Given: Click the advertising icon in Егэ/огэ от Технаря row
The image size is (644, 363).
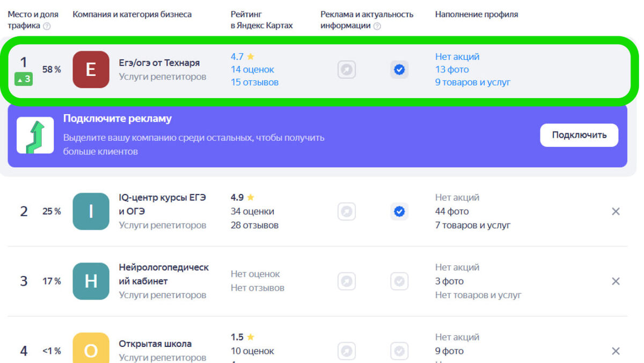Looking at the screenshot, I should click(x=347, y=70).
